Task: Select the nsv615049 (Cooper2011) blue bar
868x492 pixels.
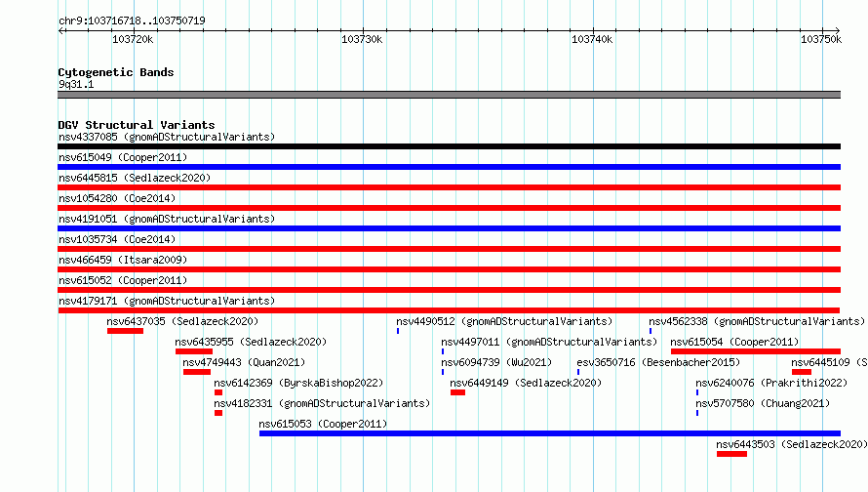Action: click(x=449, y=167)
